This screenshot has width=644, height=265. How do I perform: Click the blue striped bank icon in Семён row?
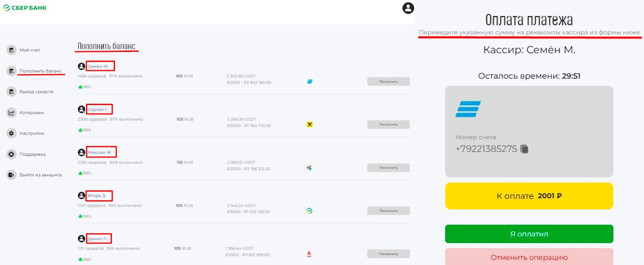pos(310,82)
